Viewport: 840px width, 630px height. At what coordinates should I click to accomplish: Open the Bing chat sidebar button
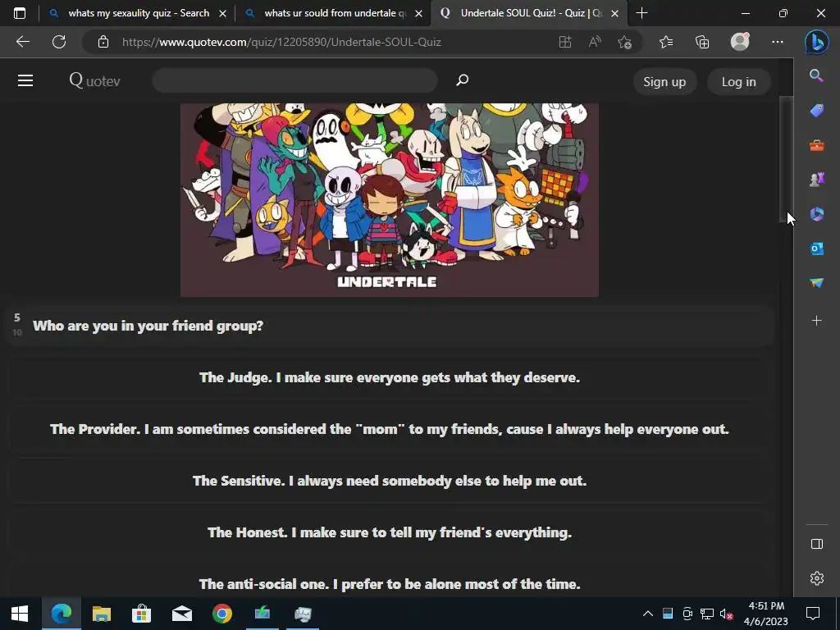pyautogui.click(x=816, y=42)
